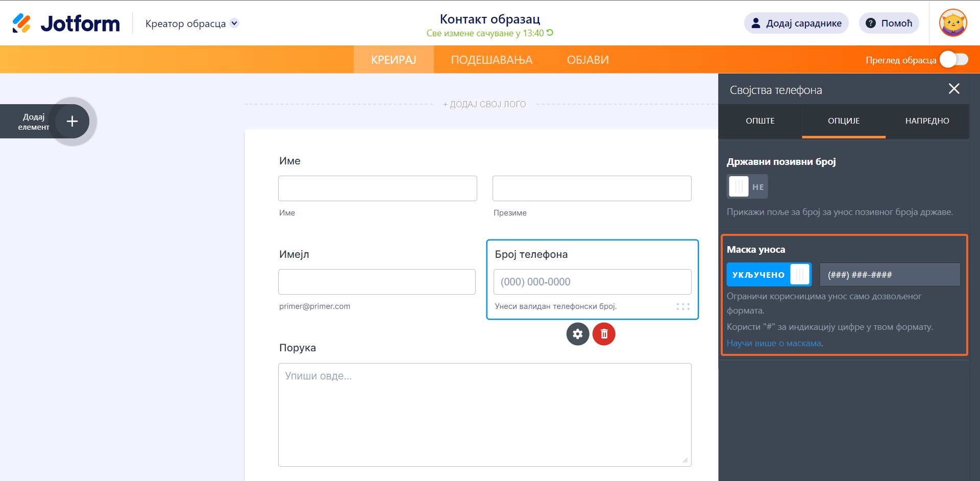This screenshot has height=481, width=980.
Task: Open phone field settings gear icon
Action: point(578,334)
